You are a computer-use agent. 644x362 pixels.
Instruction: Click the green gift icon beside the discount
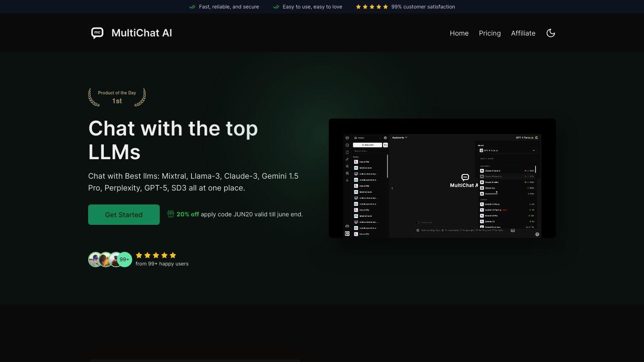(170, 214)
